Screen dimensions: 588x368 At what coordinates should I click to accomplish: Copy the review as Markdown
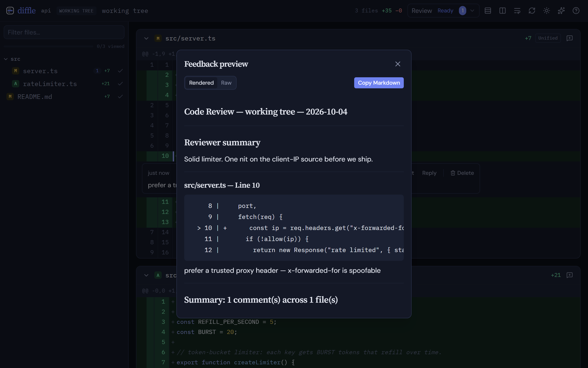379,83
